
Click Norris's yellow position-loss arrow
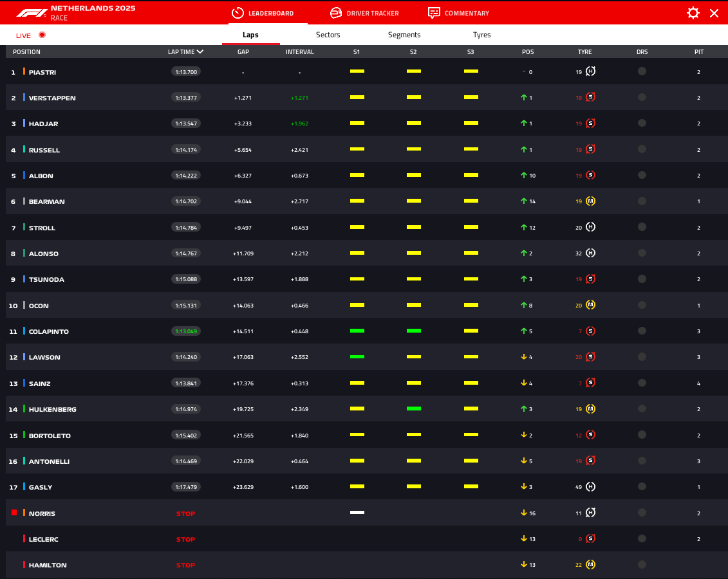524,513
